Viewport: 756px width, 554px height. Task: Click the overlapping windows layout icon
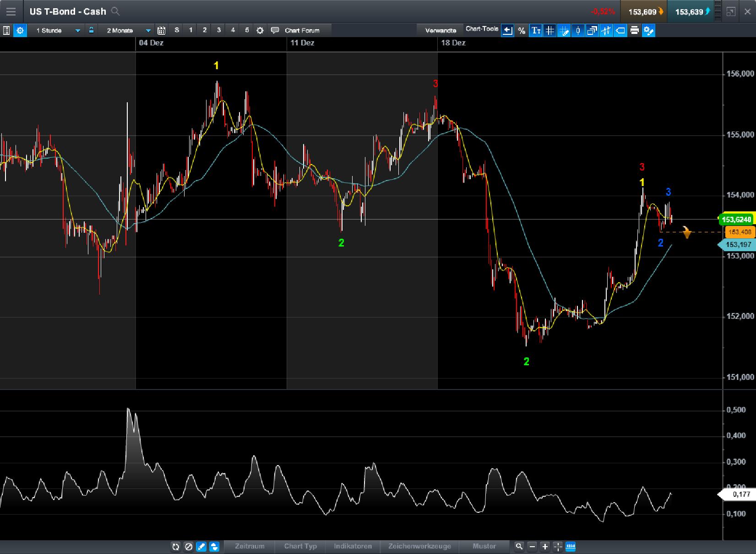tap(592, 31)
